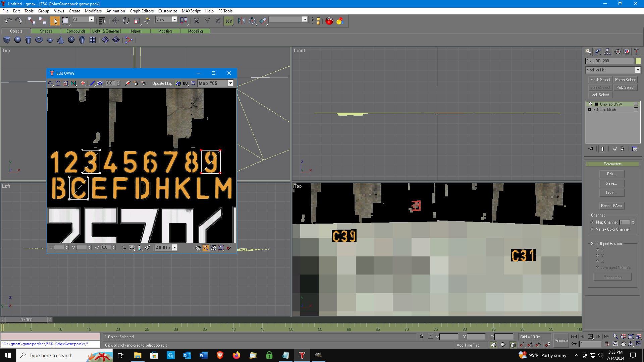This screenshot has height=362, width=644.
Task: Restrict to XY plane button
Action: pos(229,21)
